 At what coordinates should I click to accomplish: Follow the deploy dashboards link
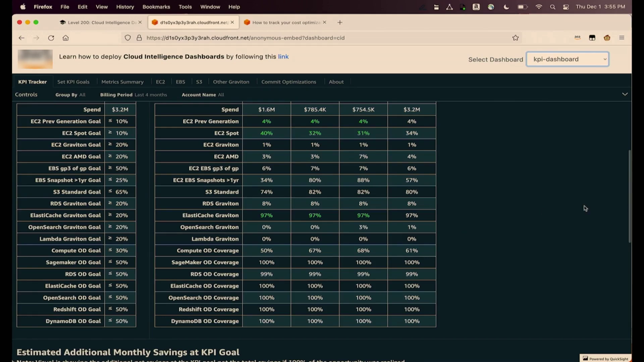(283, 57)
